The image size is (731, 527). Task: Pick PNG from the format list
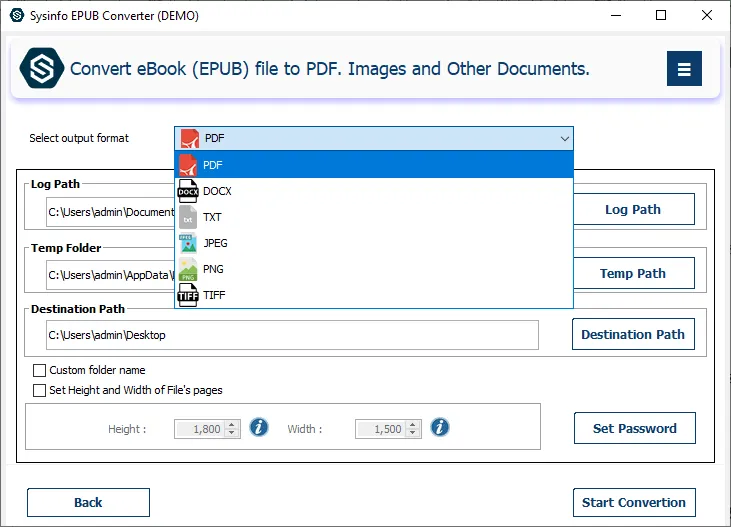pos(374,270)
